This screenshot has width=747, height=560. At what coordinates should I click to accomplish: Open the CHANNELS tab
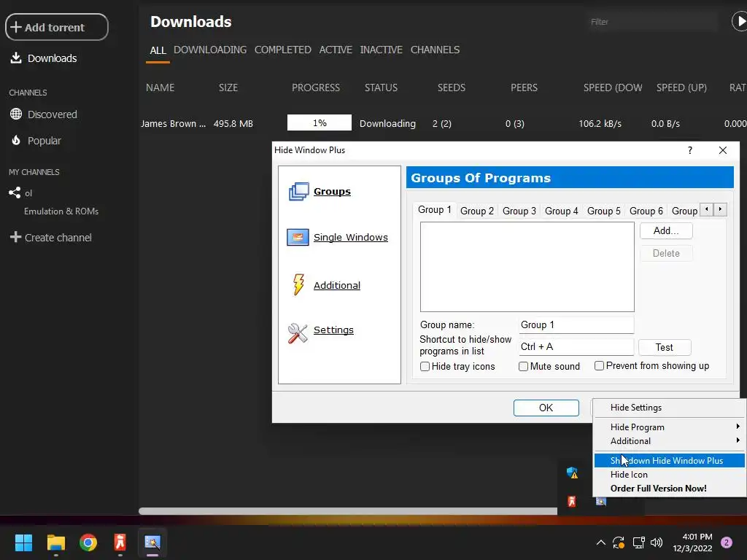pos(435,50)
